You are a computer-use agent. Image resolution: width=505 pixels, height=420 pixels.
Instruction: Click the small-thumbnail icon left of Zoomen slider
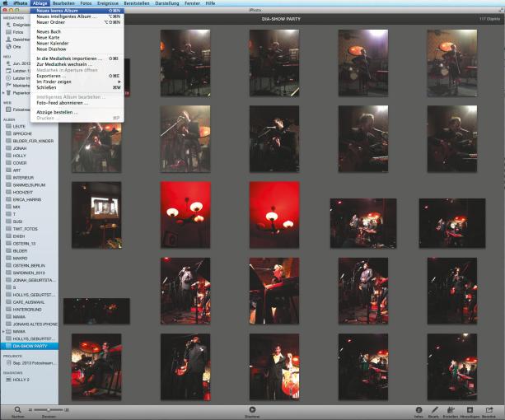point(30,410)
